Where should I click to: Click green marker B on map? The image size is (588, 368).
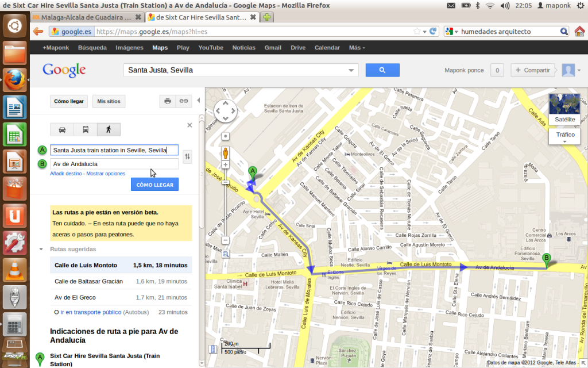547,260
